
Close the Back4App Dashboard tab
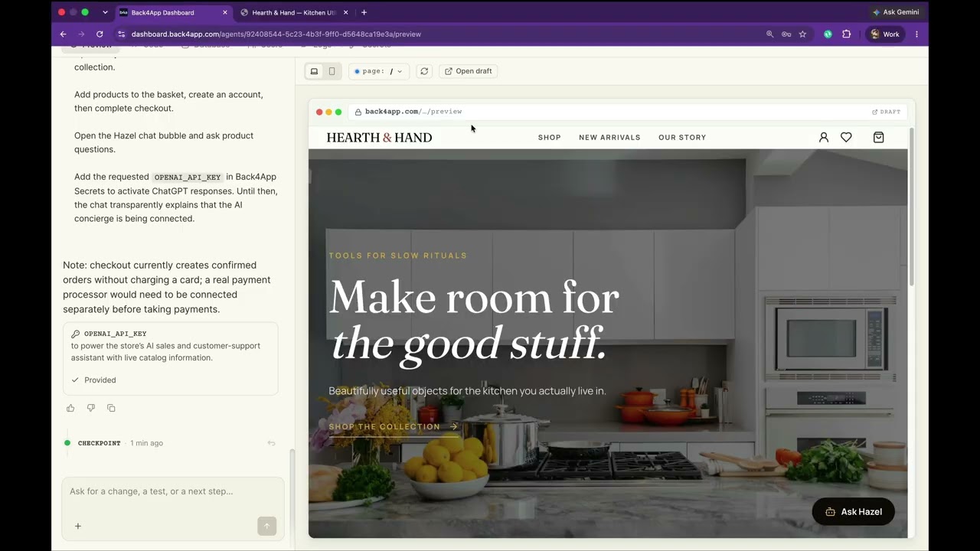click(225, 12)
